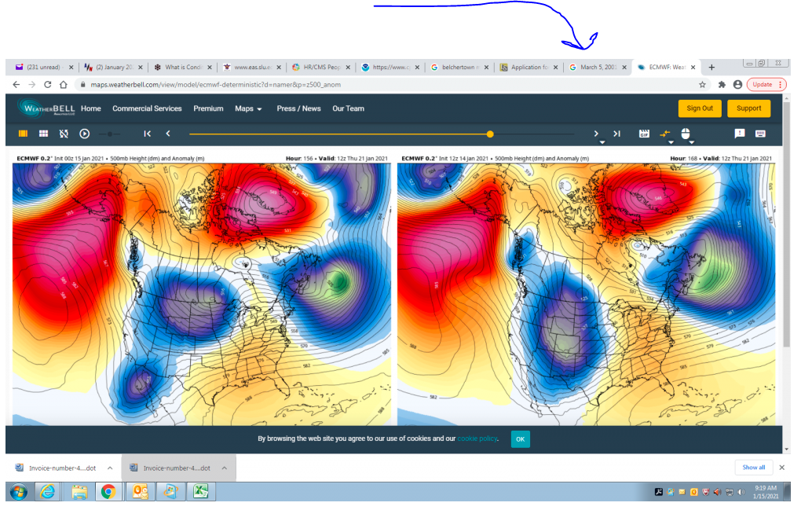Step back one forecast frame
The height and width of the screenshot is (510, 812).
coord(168,134)
